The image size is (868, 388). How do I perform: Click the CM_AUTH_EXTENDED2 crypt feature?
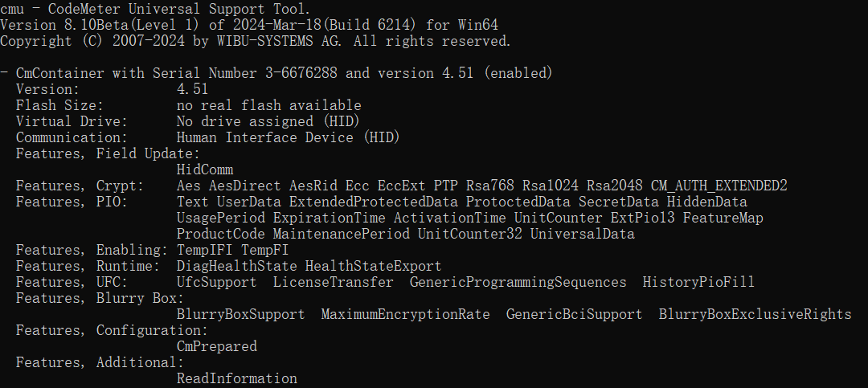[x=719, y=186]
